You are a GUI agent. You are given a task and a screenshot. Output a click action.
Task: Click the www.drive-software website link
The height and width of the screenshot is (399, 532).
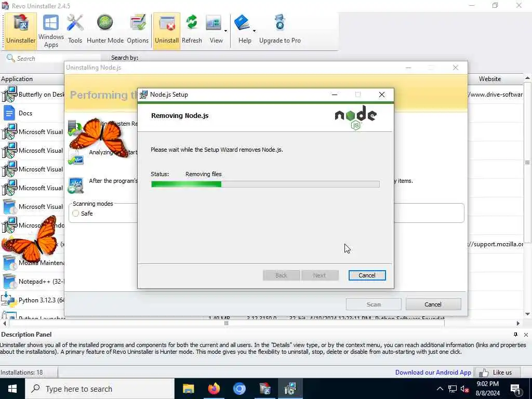[x=495, y=95]
